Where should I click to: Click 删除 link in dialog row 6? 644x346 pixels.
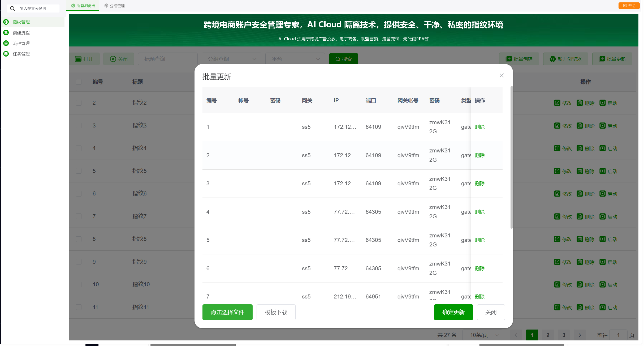pyautogui.click(x=480, y=268)
